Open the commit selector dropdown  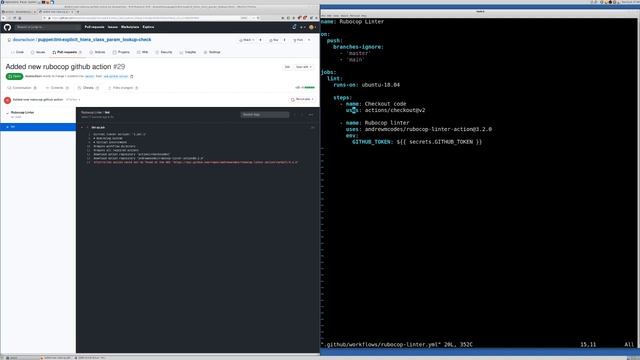(73, 100)
